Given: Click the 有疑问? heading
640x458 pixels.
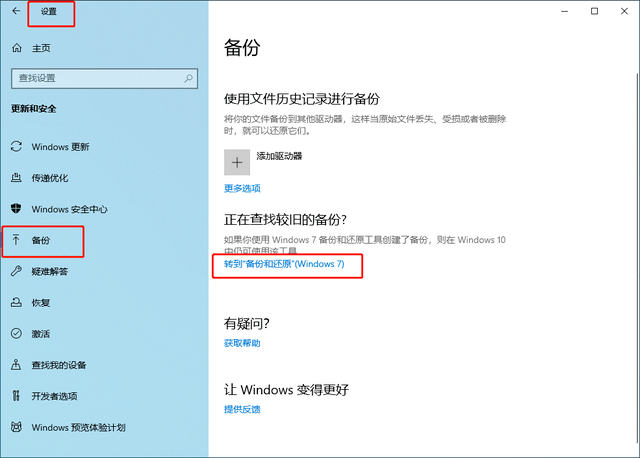Looking at the screenshot, I should click(x=247, y=323).
